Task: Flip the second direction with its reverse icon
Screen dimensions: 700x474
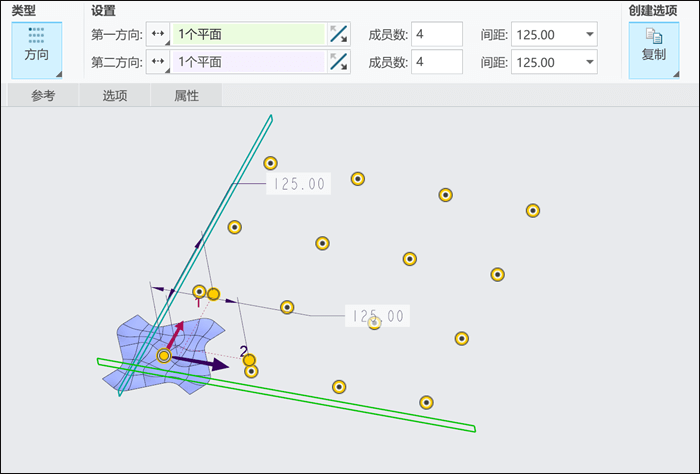Action: [x=338, y=62]
